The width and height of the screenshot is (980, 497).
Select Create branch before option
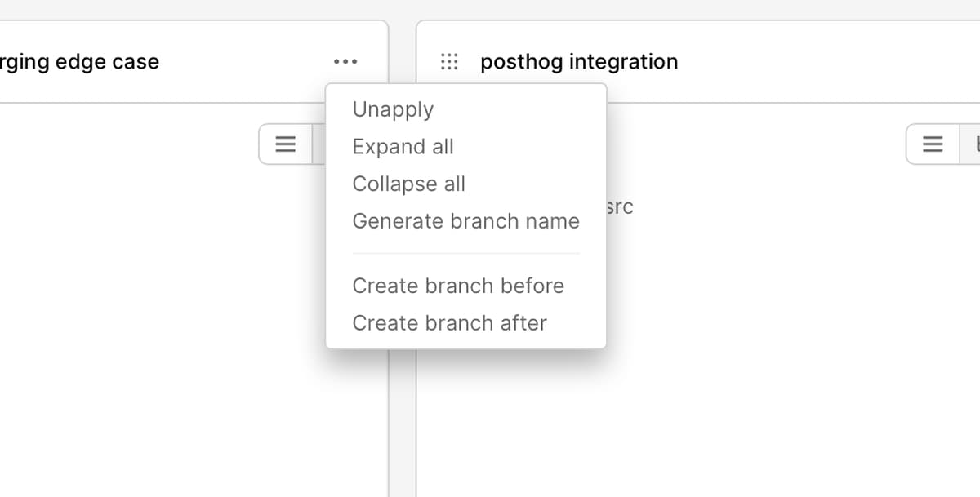tap(458, 286)
